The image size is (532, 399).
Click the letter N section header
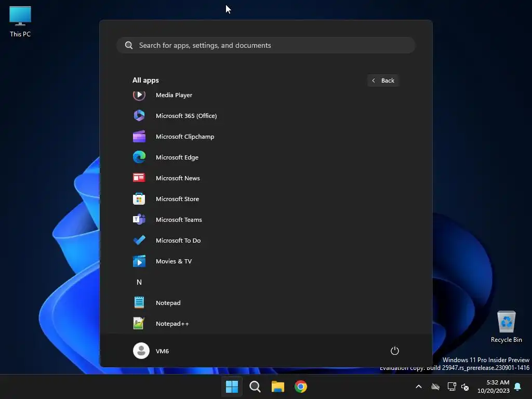[139, 282]
